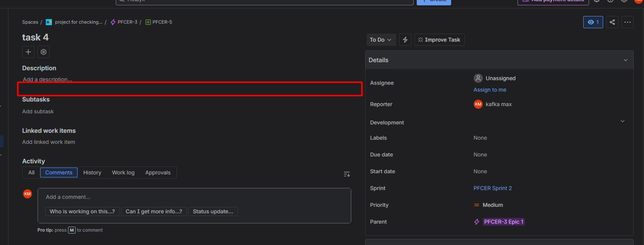This screenshot has width=644, height=245.
Task: Click the Due date value None
Action: pos(480,155)
